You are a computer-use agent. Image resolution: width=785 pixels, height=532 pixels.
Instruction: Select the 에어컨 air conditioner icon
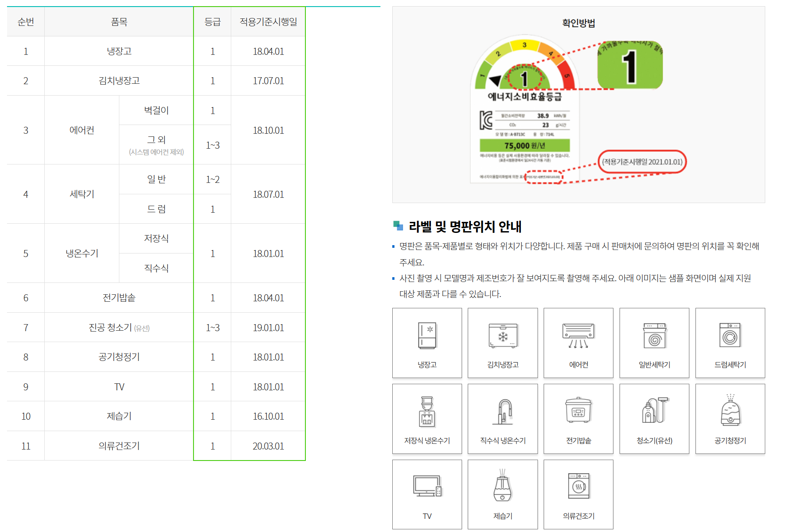pyautogui.click(x=578, y=342)
